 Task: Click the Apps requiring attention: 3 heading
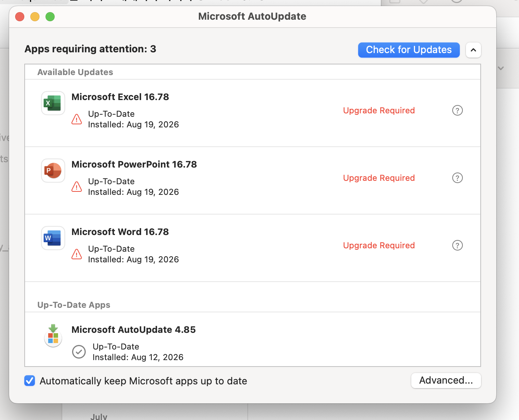click(x=90, y=49)
